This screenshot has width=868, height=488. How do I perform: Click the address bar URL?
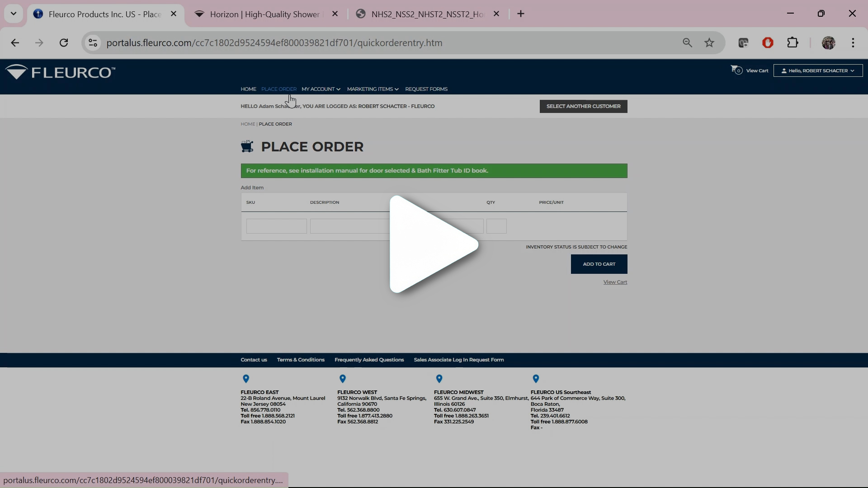(274, 43)
